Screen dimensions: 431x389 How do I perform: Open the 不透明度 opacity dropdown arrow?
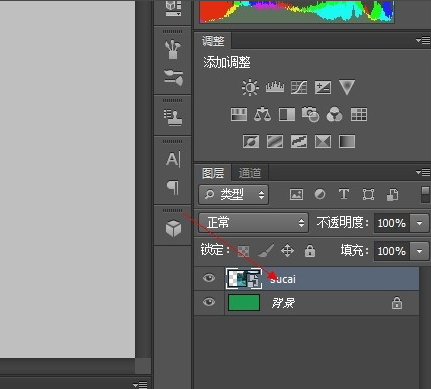pos(420,223)
